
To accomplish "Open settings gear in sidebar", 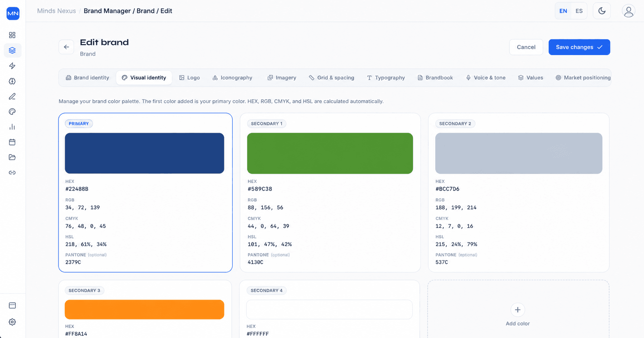I will 12,322.
